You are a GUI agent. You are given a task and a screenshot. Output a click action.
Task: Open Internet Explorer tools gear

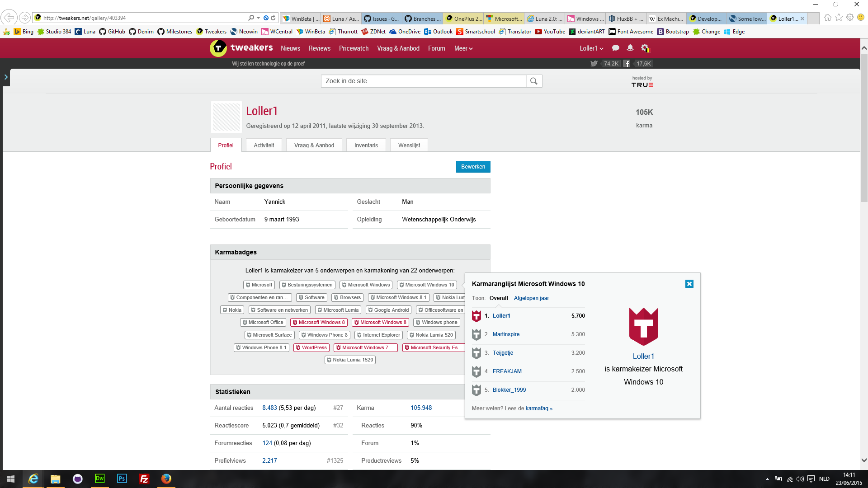coord(850,18)
